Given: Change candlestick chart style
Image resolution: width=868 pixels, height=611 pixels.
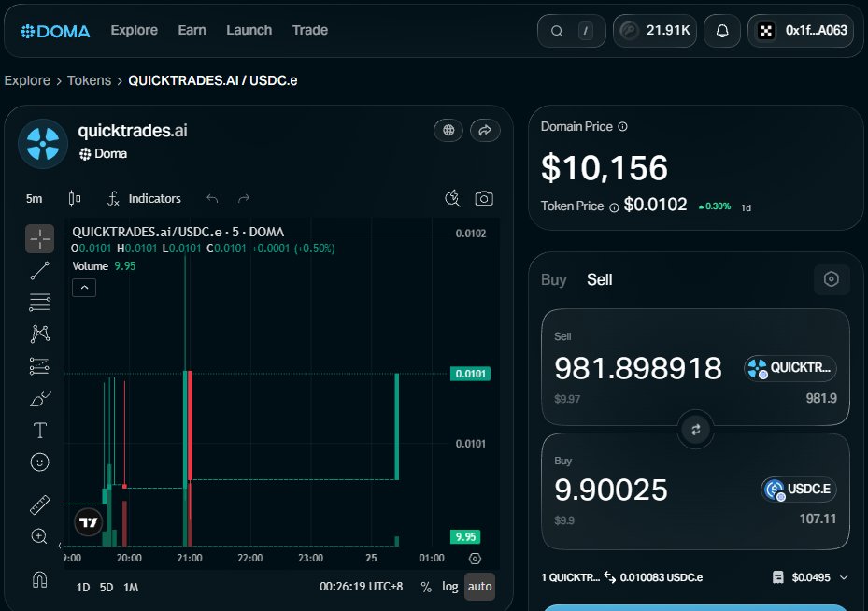Looking at the screenshot, I should tap(75, 198).
